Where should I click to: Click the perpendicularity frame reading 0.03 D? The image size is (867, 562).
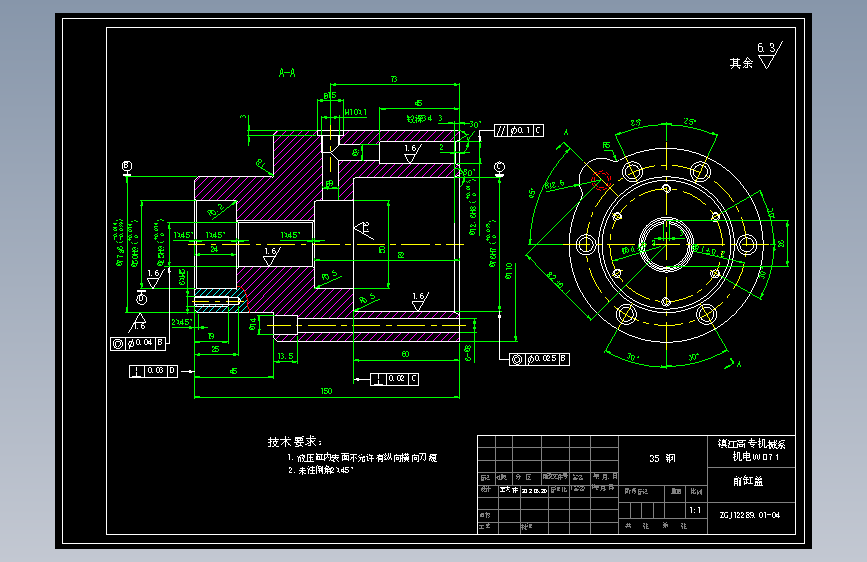(153, 371)
